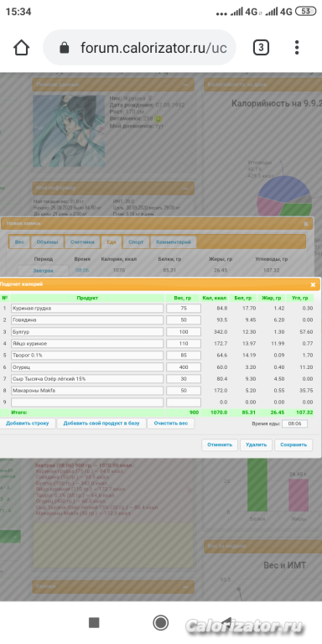Click the Куриная грудка product field

(x=87, y=308)
